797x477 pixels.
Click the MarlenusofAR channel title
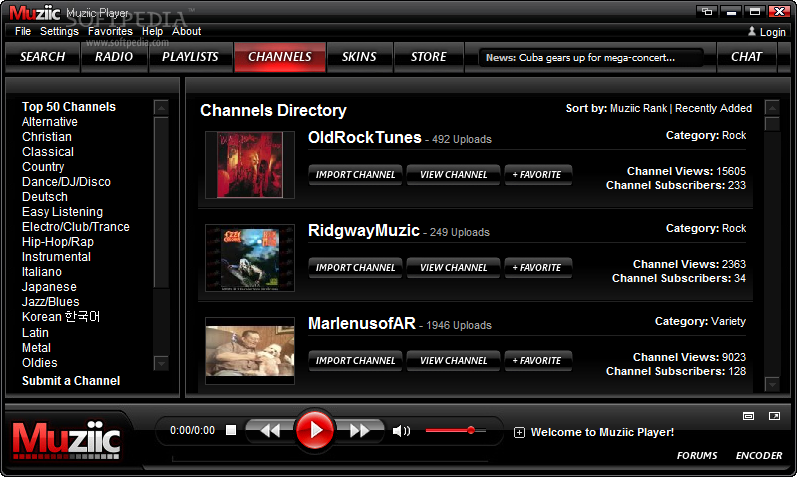coord(362,323)
